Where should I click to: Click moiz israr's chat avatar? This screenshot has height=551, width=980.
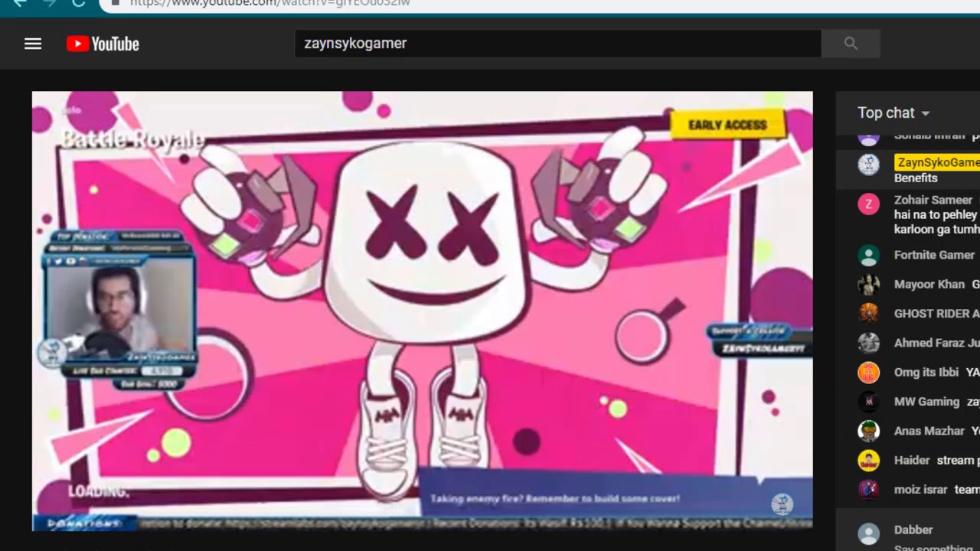coord(868,489)
